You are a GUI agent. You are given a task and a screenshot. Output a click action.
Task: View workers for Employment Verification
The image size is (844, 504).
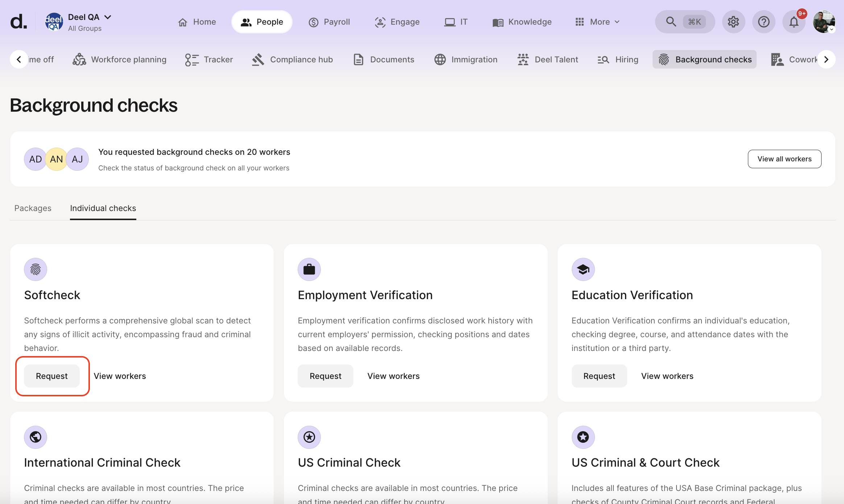tap(393, 376)
